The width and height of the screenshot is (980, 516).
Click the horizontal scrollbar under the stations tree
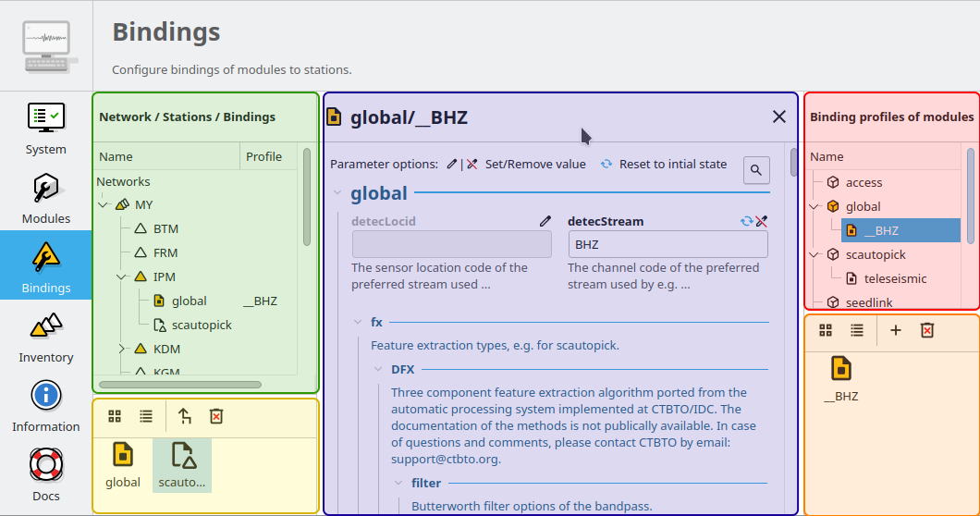180,384
